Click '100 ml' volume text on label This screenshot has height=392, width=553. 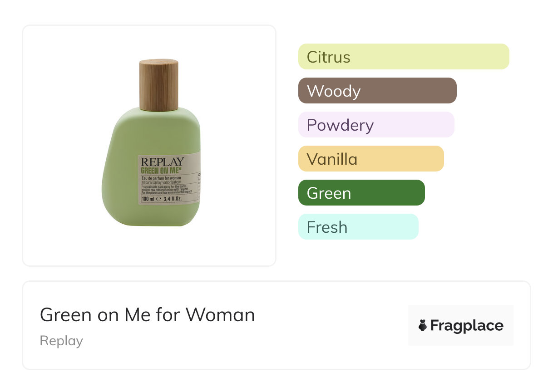point(147,199)
